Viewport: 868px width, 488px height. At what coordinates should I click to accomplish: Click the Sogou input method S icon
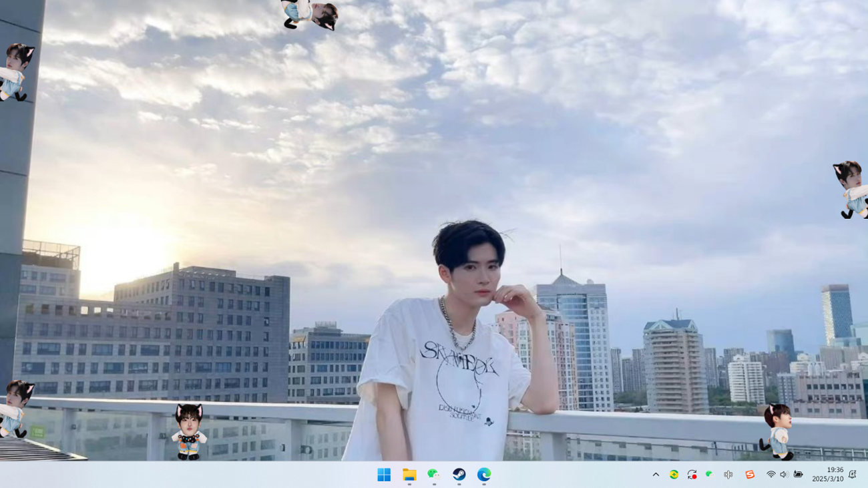(750, 475)
